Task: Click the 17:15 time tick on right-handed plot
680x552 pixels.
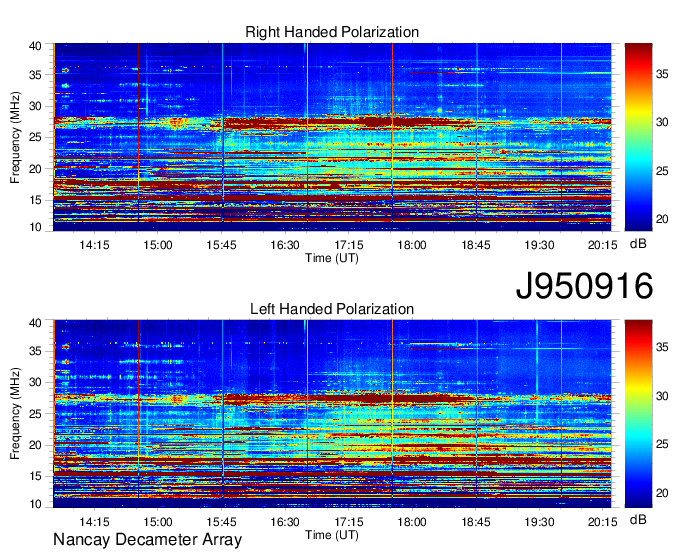Action: coord(349,245)
